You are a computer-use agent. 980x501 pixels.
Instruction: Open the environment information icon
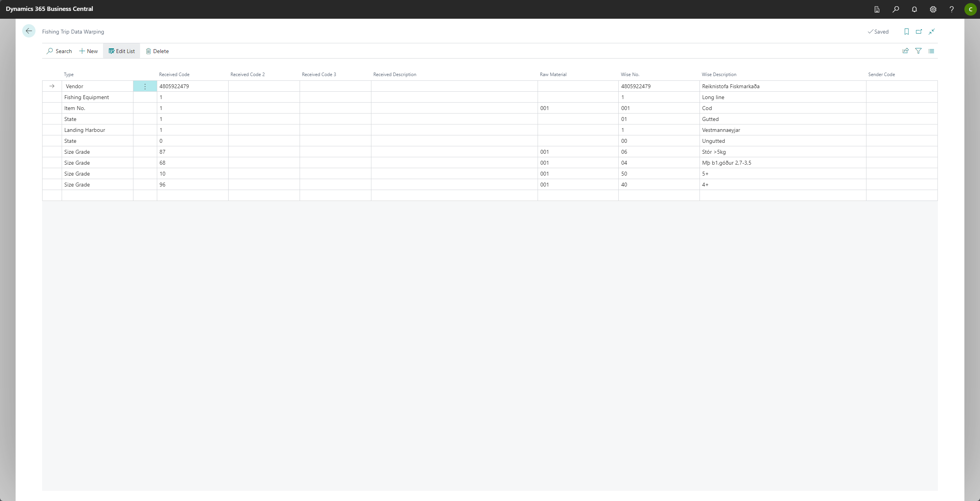tap(877, 9)
